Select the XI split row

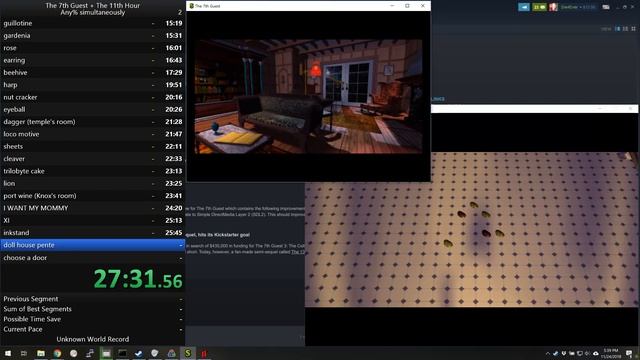(93, 220)
